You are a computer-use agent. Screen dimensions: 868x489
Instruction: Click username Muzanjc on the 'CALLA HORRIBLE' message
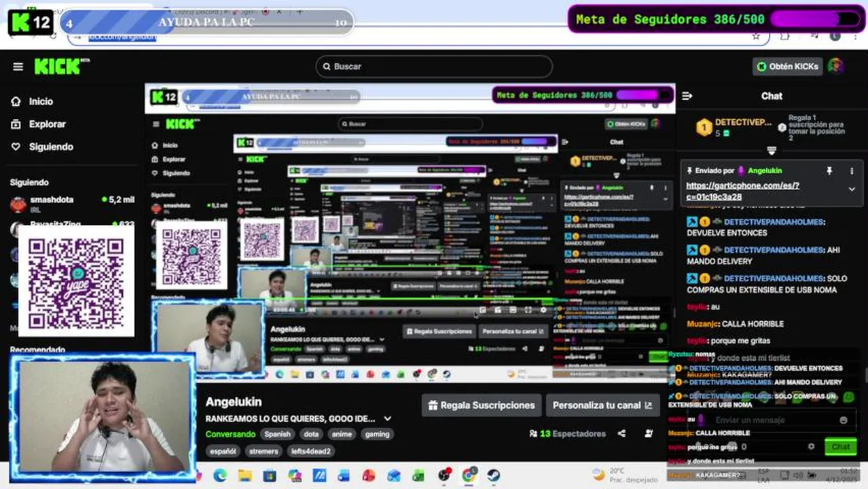point(702,324)
